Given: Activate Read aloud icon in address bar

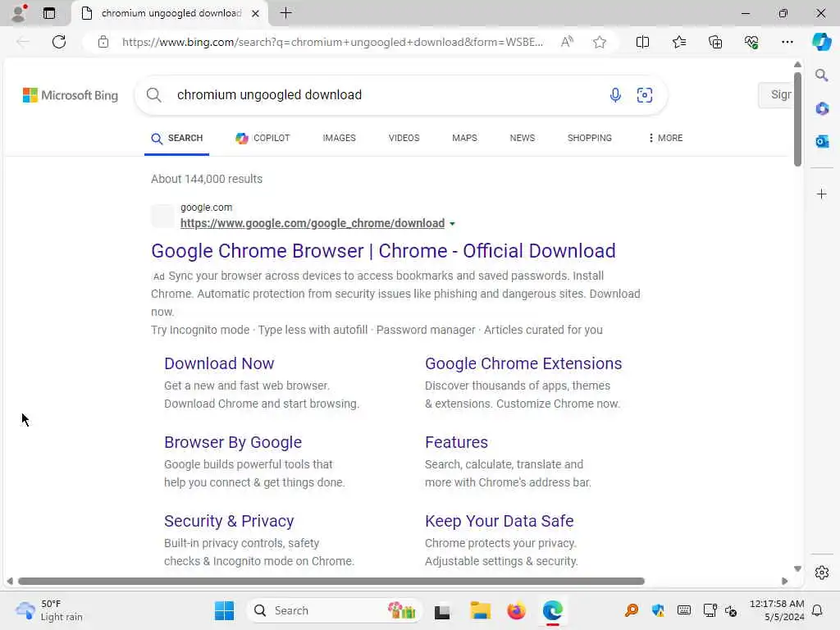Looking at the screenshot, I should point(567,42).
